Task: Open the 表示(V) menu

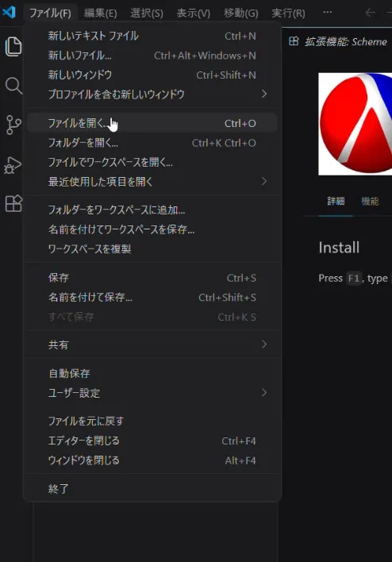Action: 193,13
